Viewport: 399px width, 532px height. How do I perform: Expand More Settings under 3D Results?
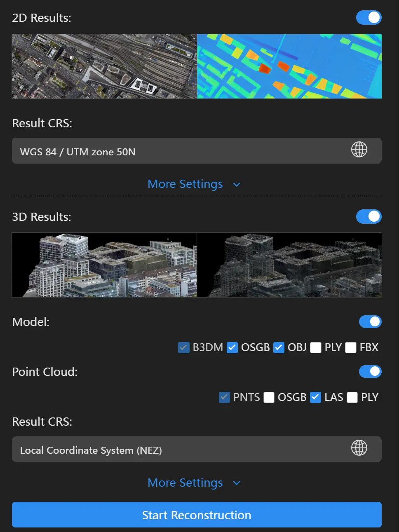[194, 483]
